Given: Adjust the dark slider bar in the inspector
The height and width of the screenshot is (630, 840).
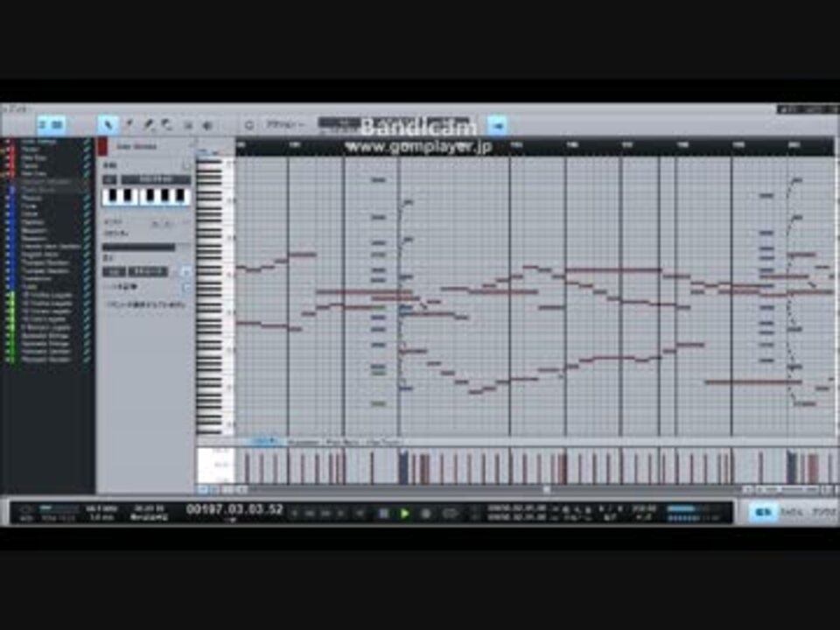Looking at the screenshot, I should click(139, 247).
